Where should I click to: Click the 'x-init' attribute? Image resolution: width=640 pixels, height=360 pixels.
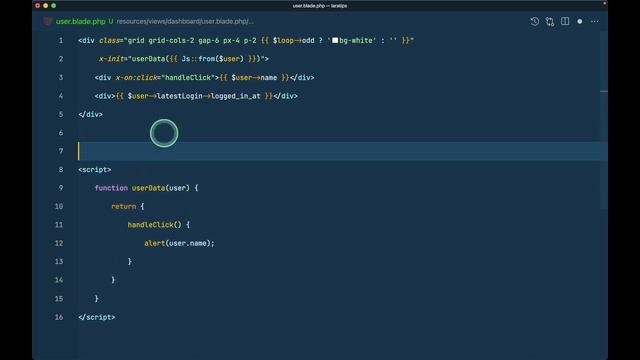point(111,59)
